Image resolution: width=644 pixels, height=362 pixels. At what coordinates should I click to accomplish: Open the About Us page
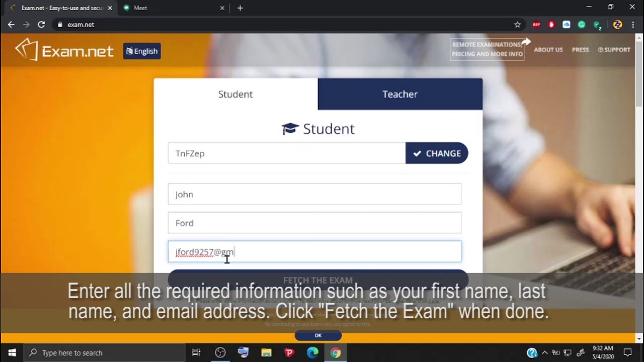point(548,50)
